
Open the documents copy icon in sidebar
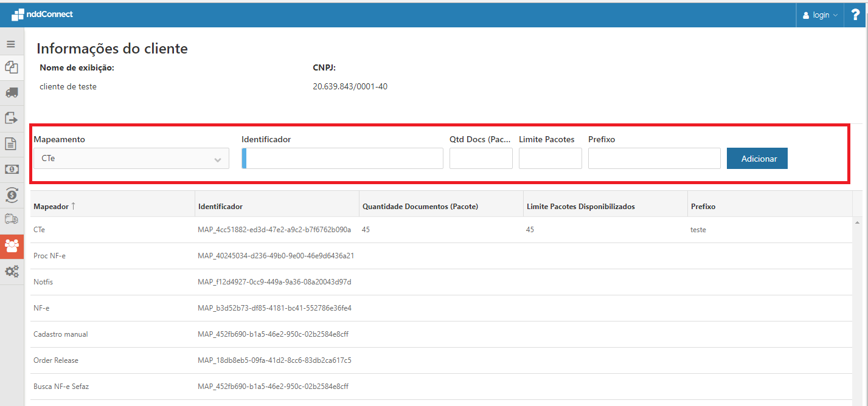coord(12,67)
